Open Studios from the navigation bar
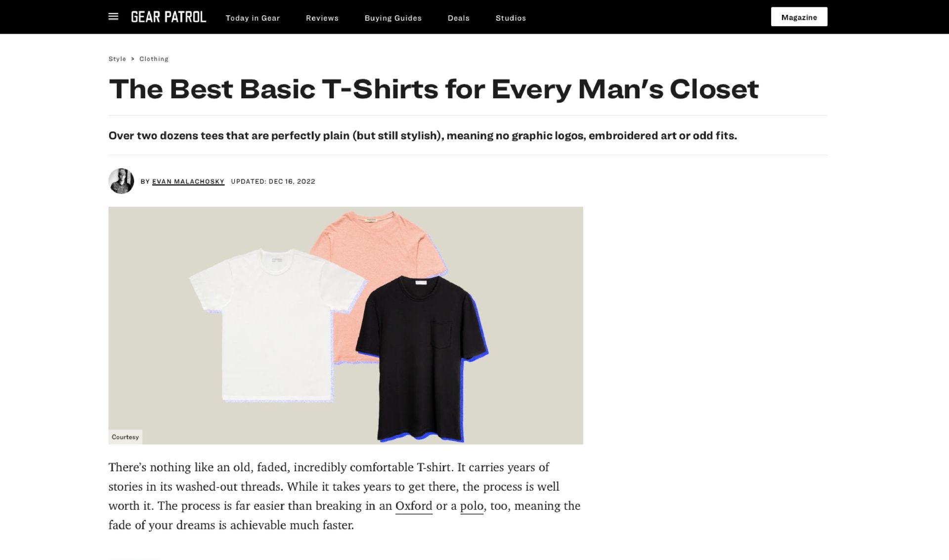949x560 pixels. coord(511,18)
